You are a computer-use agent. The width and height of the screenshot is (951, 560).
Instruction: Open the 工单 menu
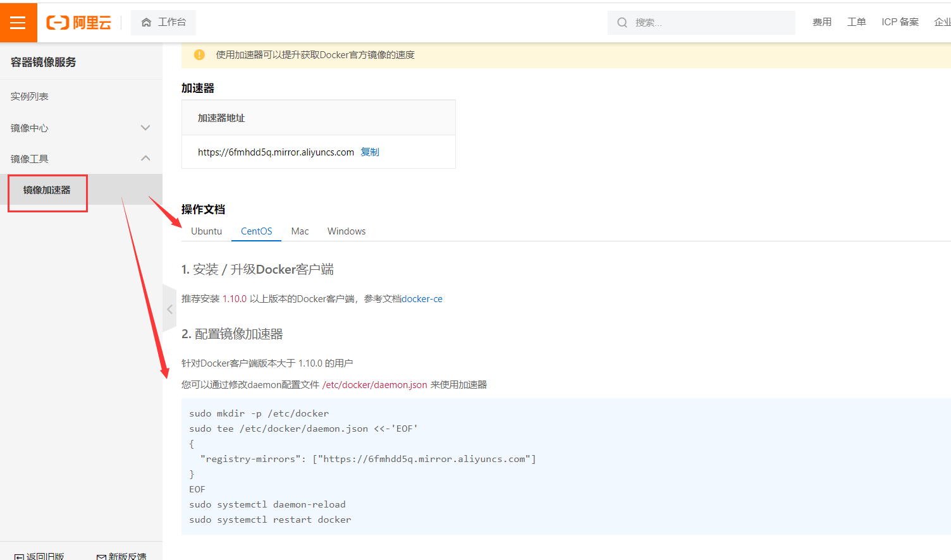click(x=856, y=22)
